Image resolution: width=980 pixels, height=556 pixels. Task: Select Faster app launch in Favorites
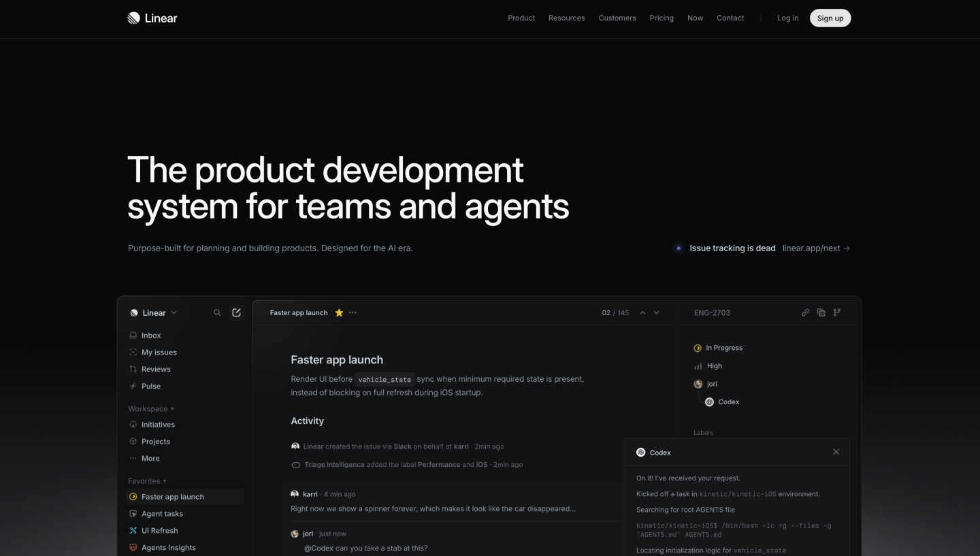pyautogui.click(x=186, y=497)
